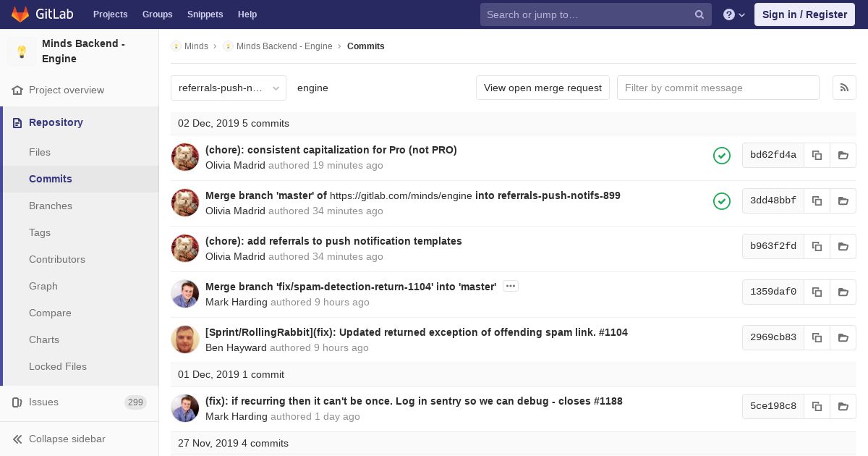The width and height of the screenshot is (868, 456).
Task: Open commit hash link b963f2fd
Action: [x=773, y=246]
